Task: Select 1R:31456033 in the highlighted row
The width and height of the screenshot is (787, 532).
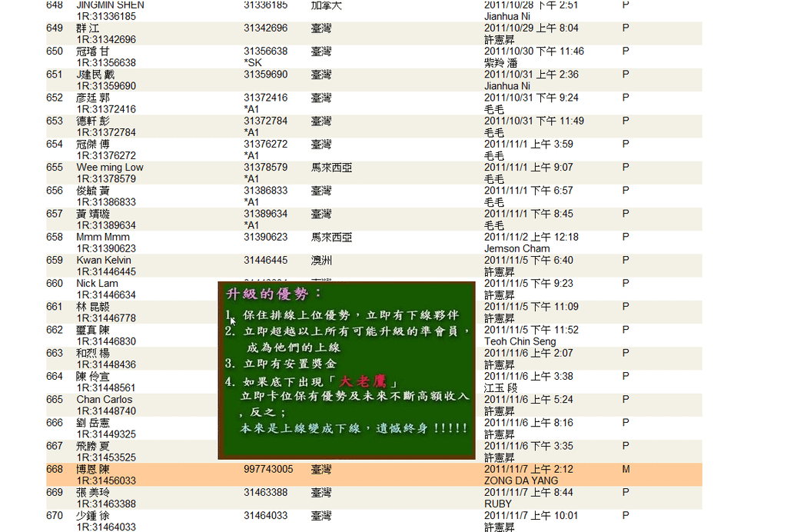Action: pos(106,480)
